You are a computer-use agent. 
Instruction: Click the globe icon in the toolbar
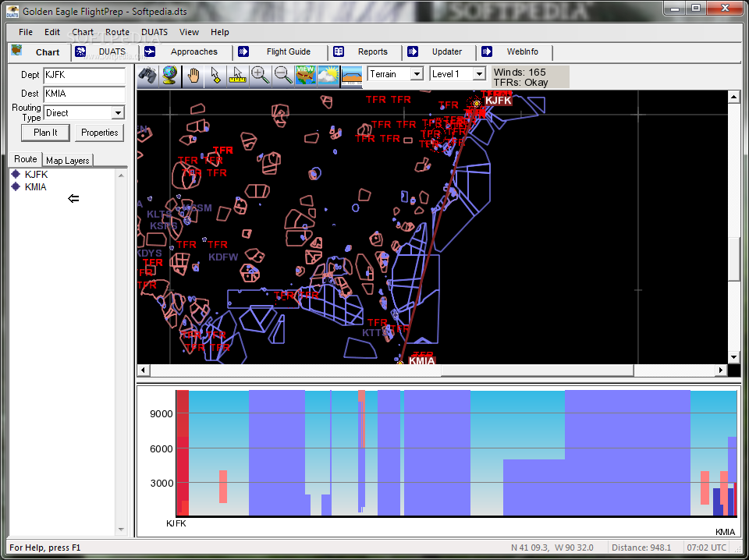click(x=170, y=76)
